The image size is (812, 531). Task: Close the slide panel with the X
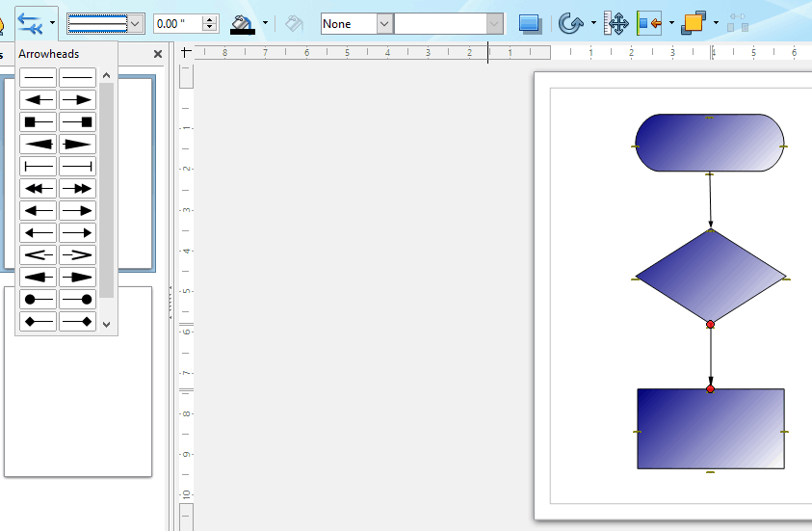(x=158, y=54)
